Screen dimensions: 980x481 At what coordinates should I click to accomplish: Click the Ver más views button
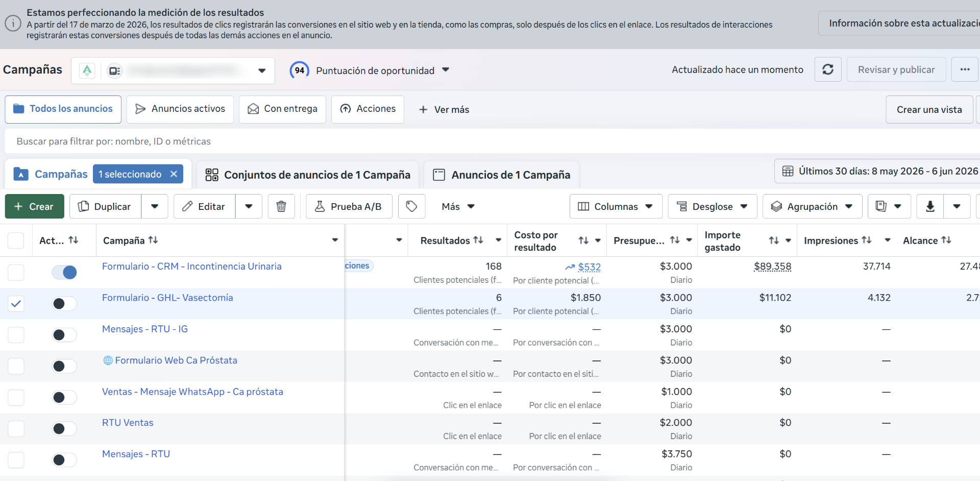[x=444, y=109]
